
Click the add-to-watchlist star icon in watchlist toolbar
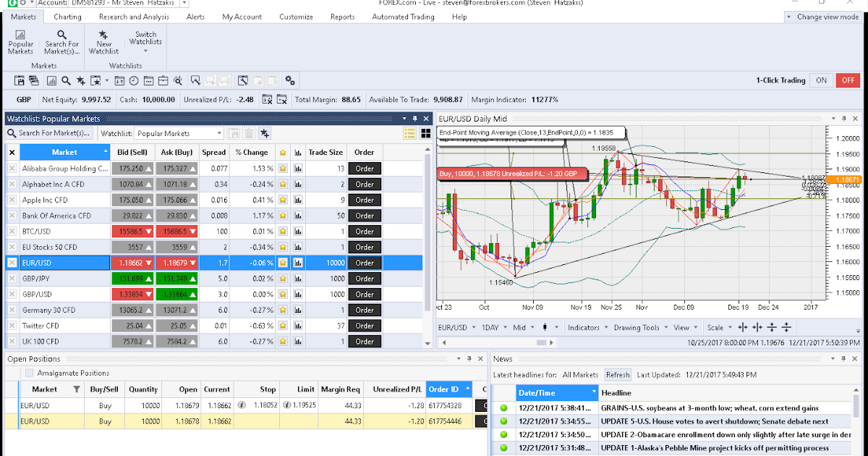pyautogui.click(x=265, y=133)
